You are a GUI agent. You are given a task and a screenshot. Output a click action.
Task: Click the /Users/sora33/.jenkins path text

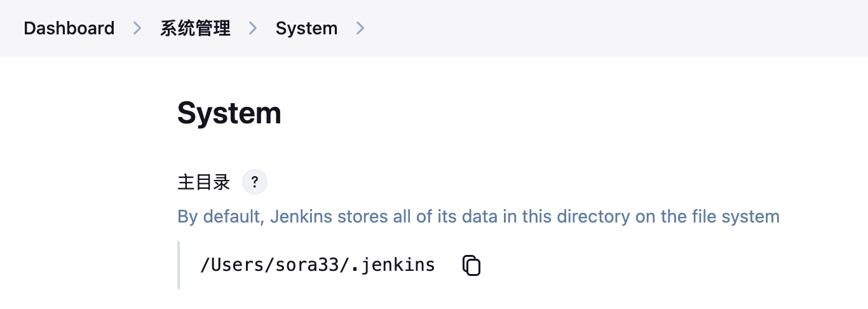tap(317, 265)
